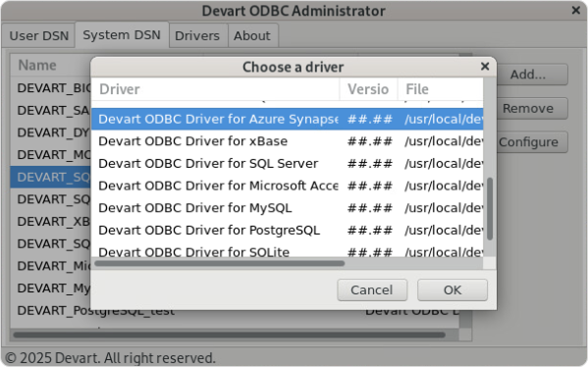This screenshot has height=367, width=588.
Task: Select the DEVART_BIG DSN entry
Action: pos(51,87)
